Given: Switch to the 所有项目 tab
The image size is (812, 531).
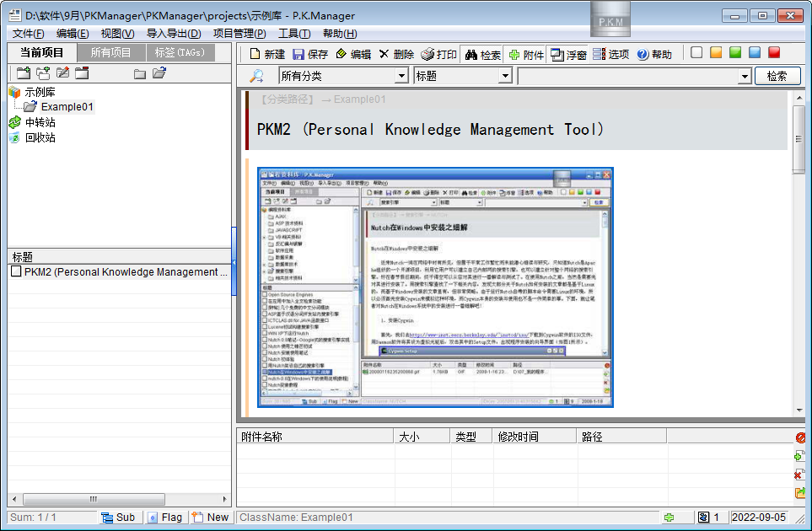Looking at the screenshot, I should coord(112,52).
